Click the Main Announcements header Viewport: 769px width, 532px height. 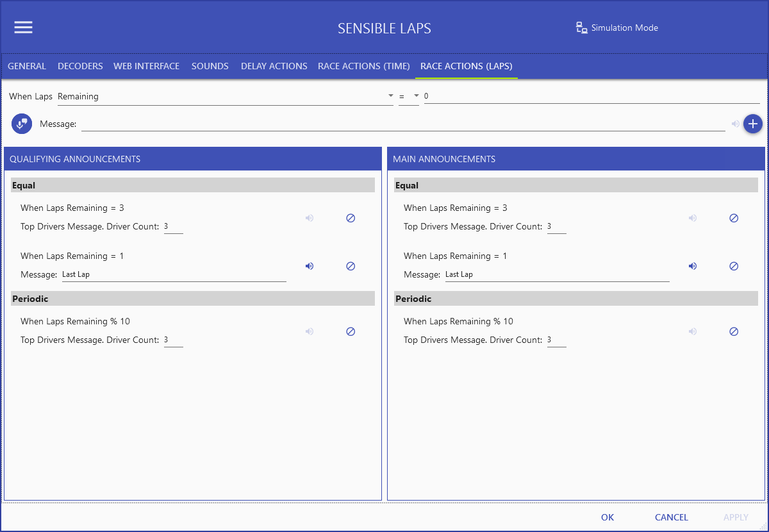[x=576, y=159]
